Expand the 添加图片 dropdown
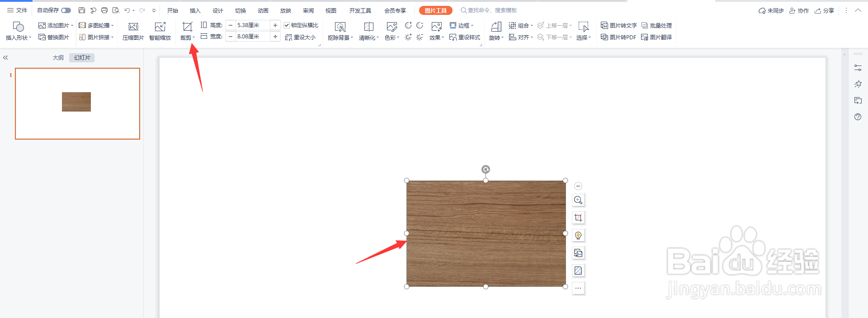Image resolution: width=868 pixels, height=318 pixels. point(72,26)
